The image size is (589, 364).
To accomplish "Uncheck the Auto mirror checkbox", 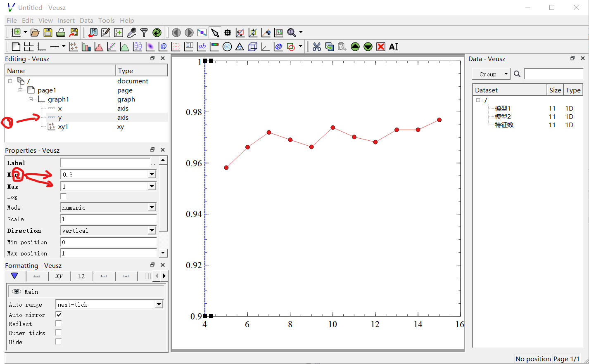I will click(x=59, y=314).
